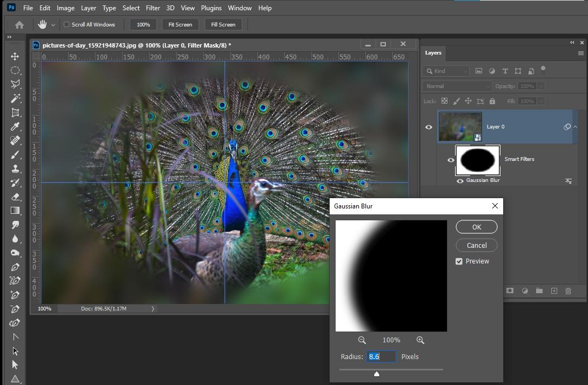Confirm Gaussian Blur with OK
Image resolution: width=588 pixels, height=385 pixels.
tap(476, 227)
